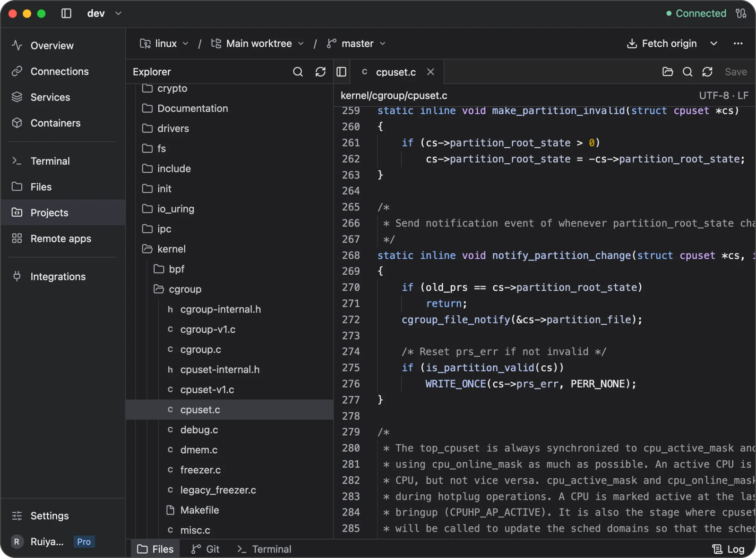This screenshot has height=558, width=756.
Task: Select Projects in the sidebar
Action: [63, 212]
